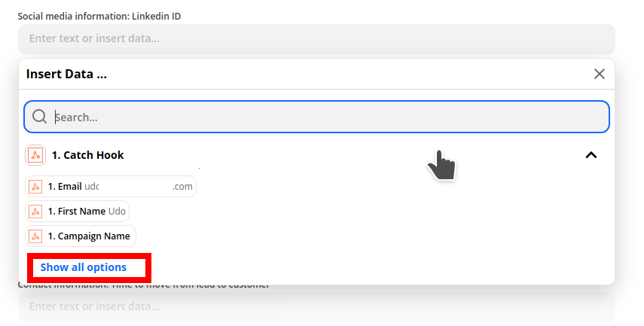Open Show all options link
The width and height of the screenshot is (644, 326).
click(x=84, y=267)
